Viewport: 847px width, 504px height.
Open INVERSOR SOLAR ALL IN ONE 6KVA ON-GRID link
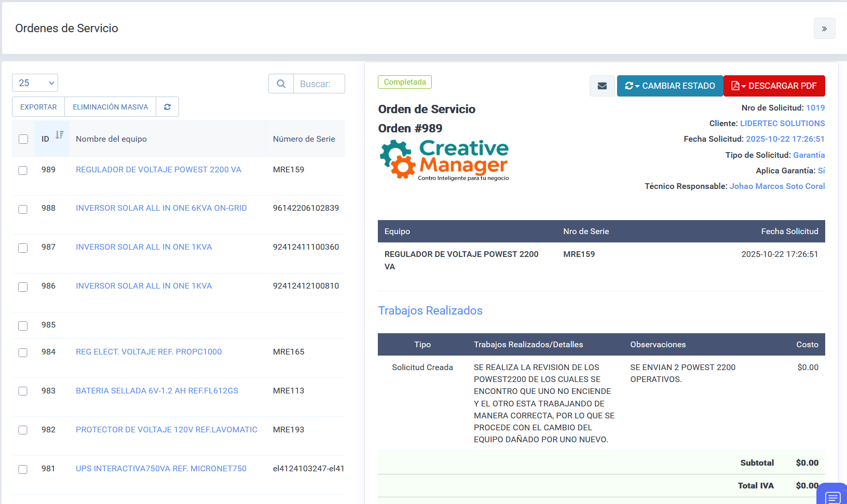click(161, 208)
